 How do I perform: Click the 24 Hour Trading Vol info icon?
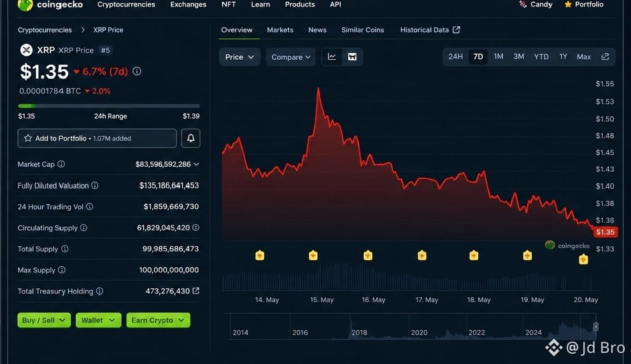(x=90, y=206)
